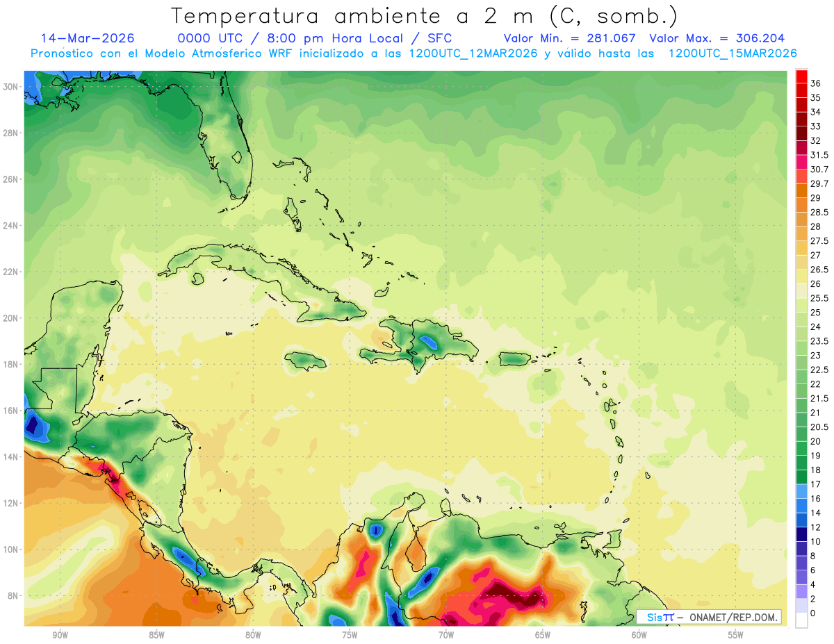Image resolution: width=834 pixels, height=644 pixels.
Task: Click the '30N' latitude label
Action: [x=10, y=87]
